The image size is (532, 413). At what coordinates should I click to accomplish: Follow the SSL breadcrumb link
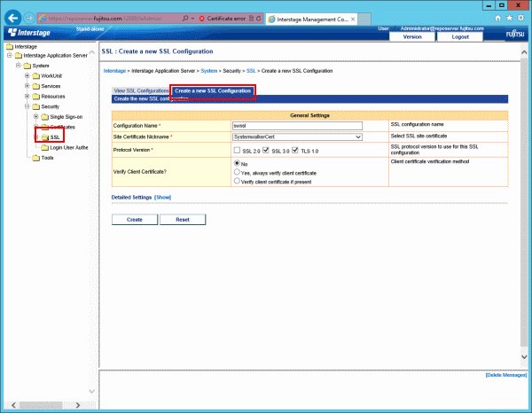coord(251,71)
